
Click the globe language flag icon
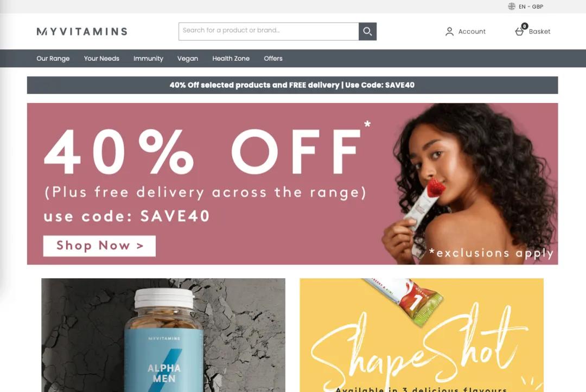512,7
